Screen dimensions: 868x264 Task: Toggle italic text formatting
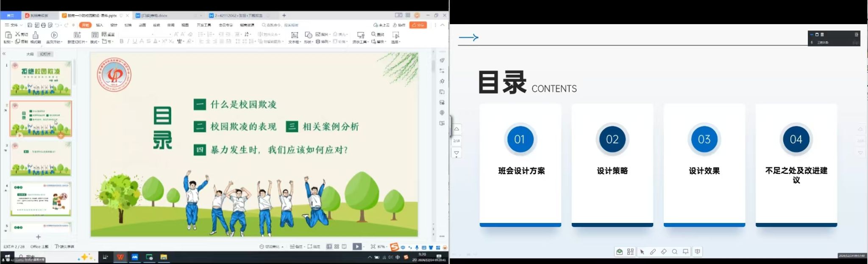pos(128,41)
